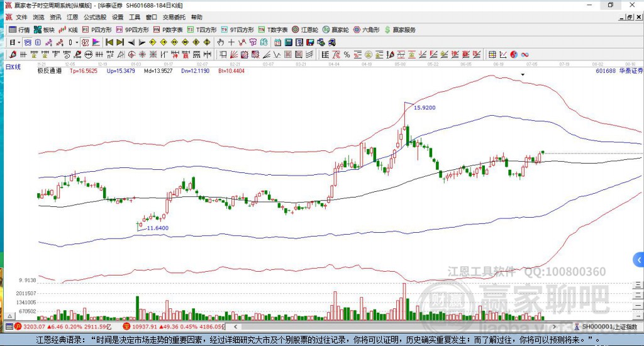Switch to the K线 chart view
Image resolution: width=644 pixels, height=346 pixels.
(x=68, y=30)
